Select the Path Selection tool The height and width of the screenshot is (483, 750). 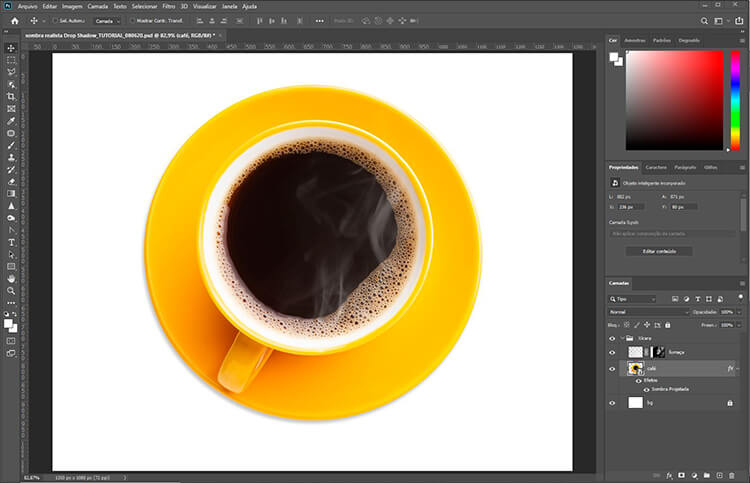11,254
